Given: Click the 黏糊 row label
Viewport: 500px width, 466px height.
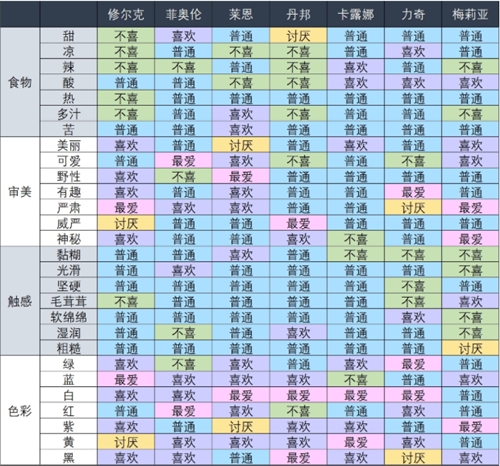Looking at the screenshot, I should coord(69,254).
